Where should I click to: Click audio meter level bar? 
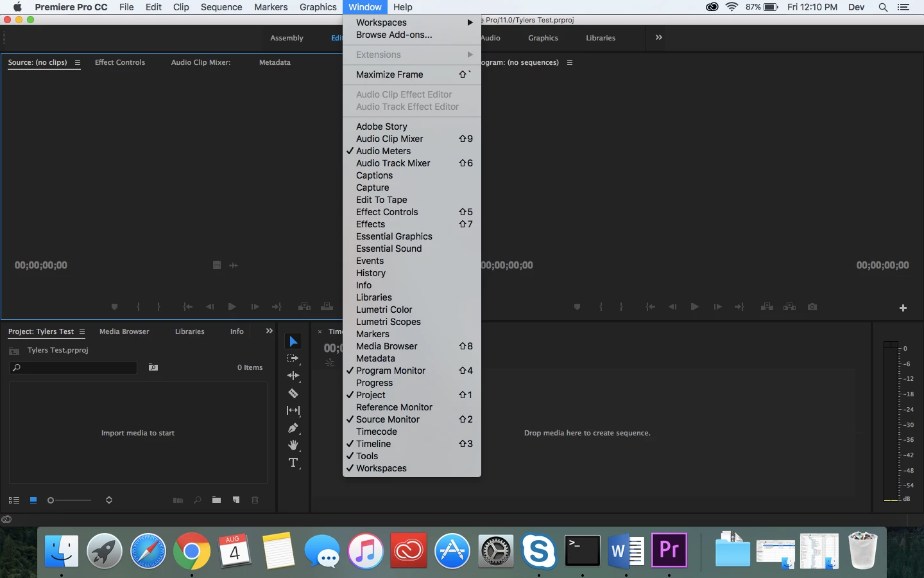[891, 421]
